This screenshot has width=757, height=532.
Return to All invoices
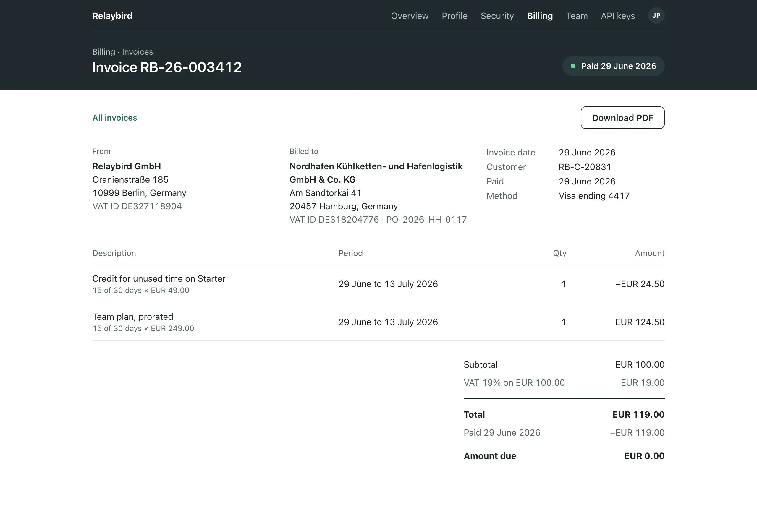pos(115,118)
